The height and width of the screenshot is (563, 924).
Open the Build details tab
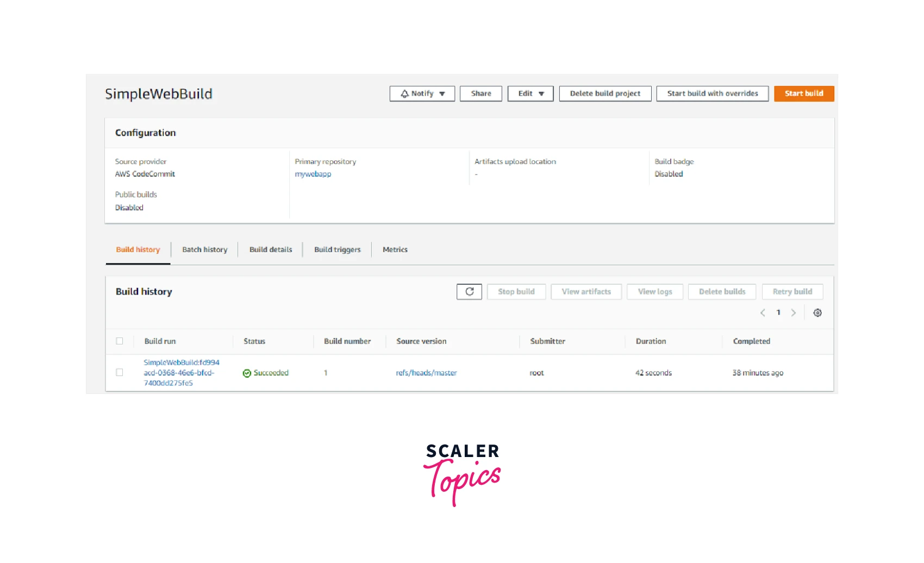pyautogui.click(x=271, y=250)
